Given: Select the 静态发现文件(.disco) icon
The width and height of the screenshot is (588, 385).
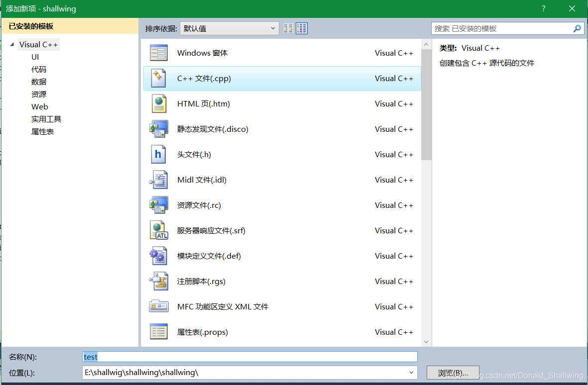Looking at the screenshot, I should pos(159,129).
